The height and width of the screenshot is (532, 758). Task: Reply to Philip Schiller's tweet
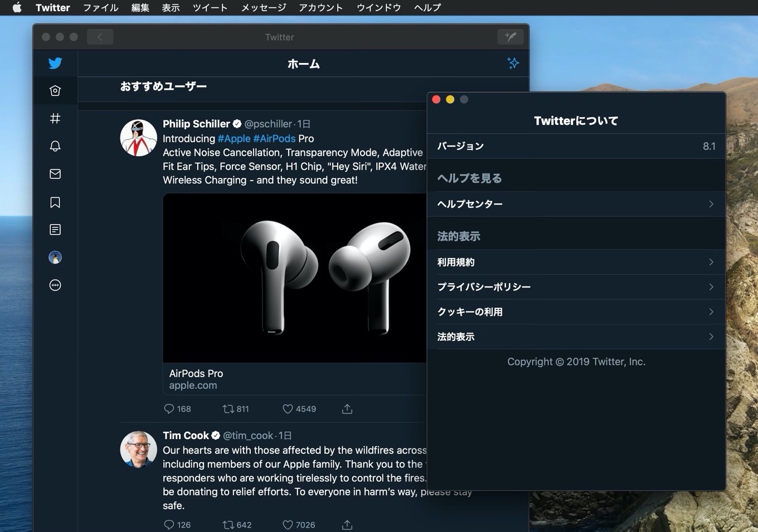click(169, 409)
